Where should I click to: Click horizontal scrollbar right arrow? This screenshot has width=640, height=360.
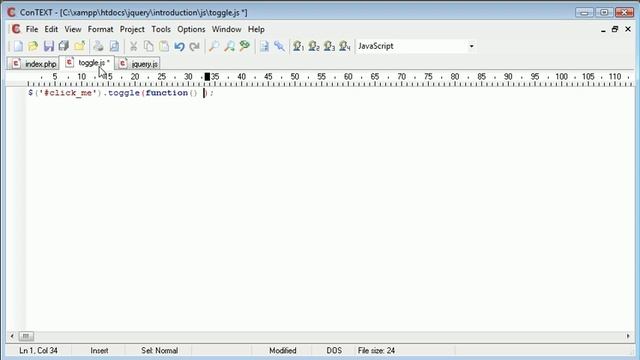628,336
